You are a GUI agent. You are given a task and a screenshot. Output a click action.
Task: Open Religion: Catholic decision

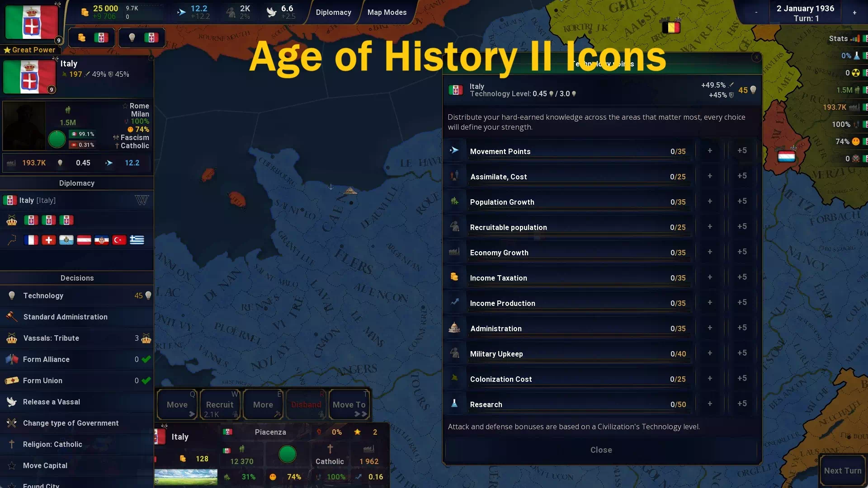[x=77, y=444]
